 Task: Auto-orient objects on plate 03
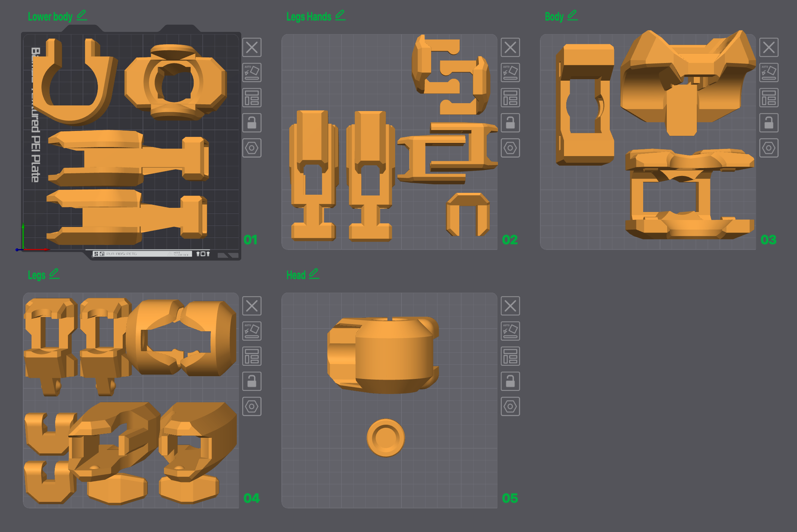[x=769, y=73]
